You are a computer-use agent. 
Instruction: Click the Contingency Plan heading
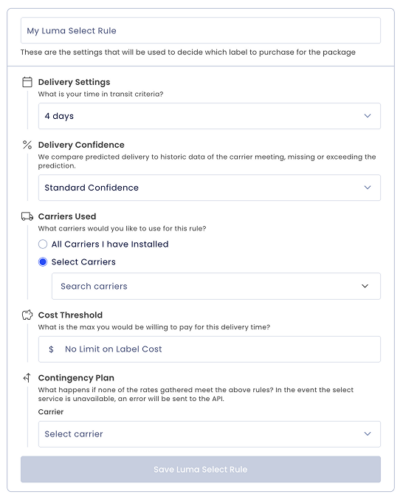(x=76, y=378)
